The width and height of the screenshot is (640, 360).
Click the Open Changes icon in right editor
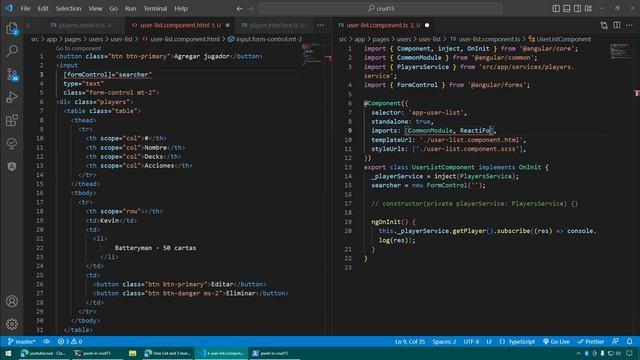[604, 25]
